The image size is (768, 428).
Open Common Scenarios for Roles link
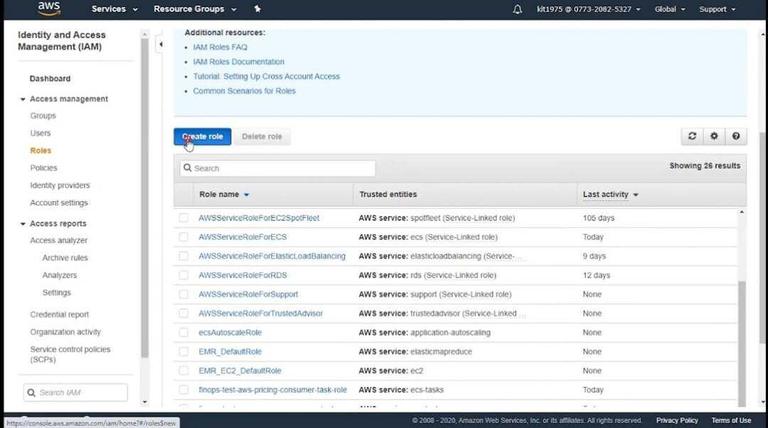tap(244, 91)
